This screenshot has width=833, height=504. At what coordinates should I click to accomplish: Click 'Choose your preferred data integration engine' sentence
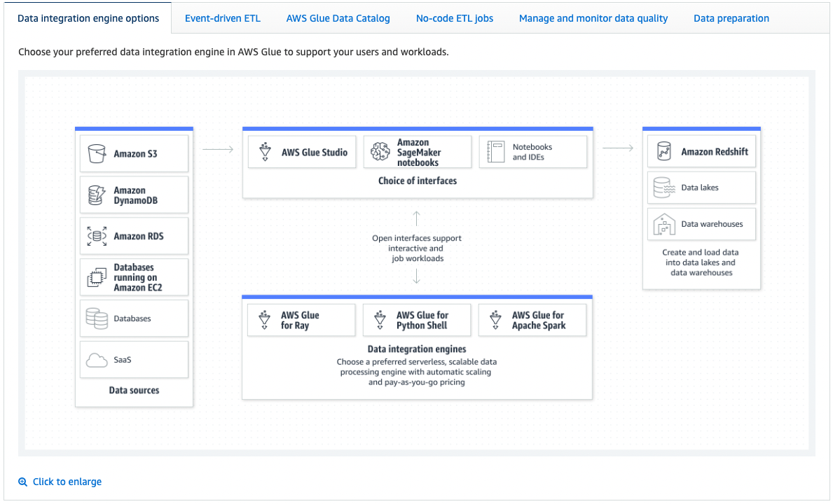tap(233, 52)
